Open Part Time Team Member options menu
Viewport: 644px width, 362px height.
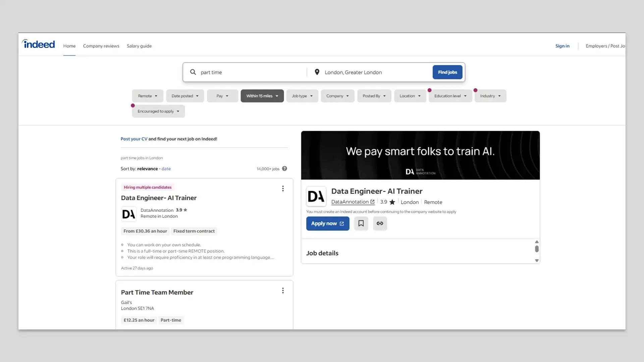283,291
